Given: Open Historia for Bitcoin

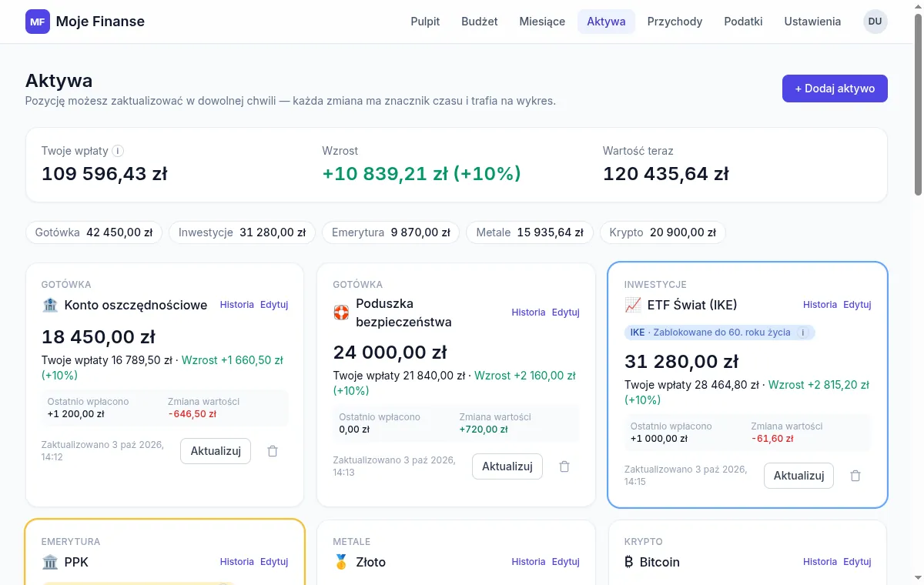Looking at the screenshot, I should pos(820,562).
